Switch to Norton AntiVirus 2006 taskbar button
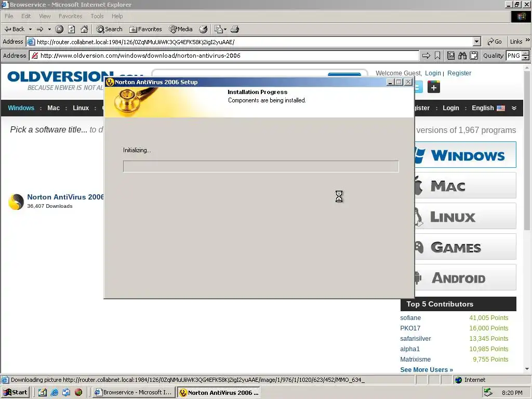This screenshot has width=532, height=399. tap(219, 392)
